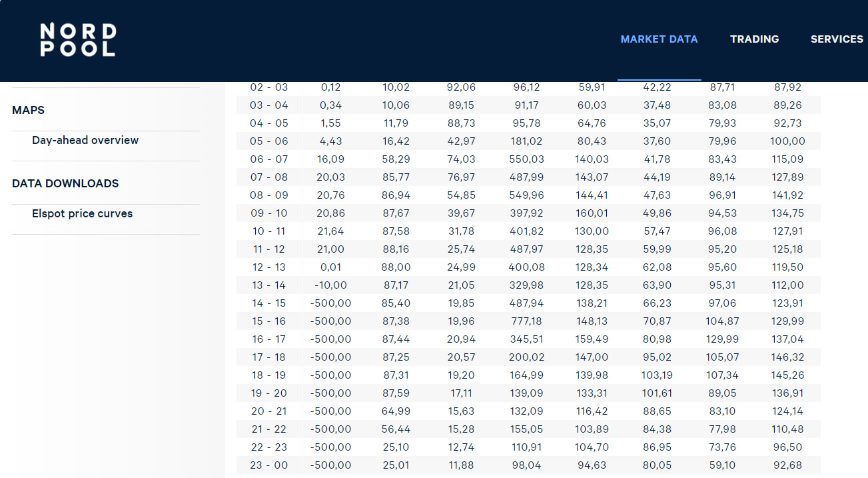Select the 160,01 price cell
The image size is (868, 478).
592,213
